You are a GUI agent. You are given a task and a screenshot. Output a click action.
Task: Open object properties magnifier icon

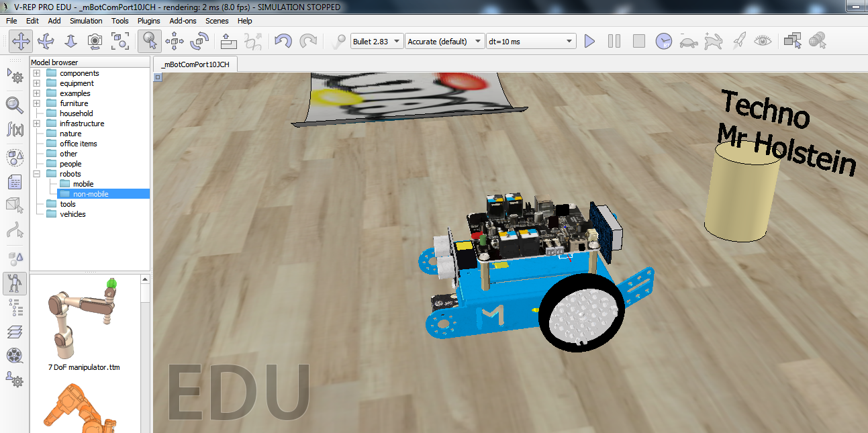[x=15, y=105]
